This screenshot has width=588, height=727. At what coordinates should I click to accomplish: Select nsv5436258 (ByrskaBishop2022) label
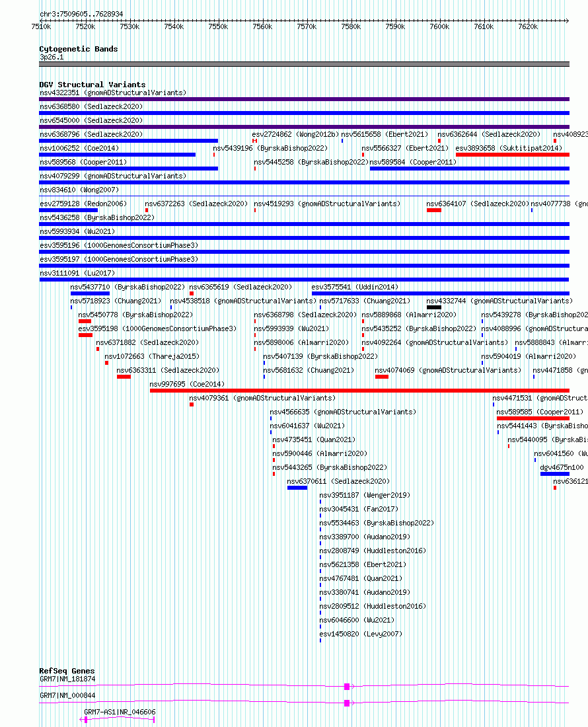[97, 218]
